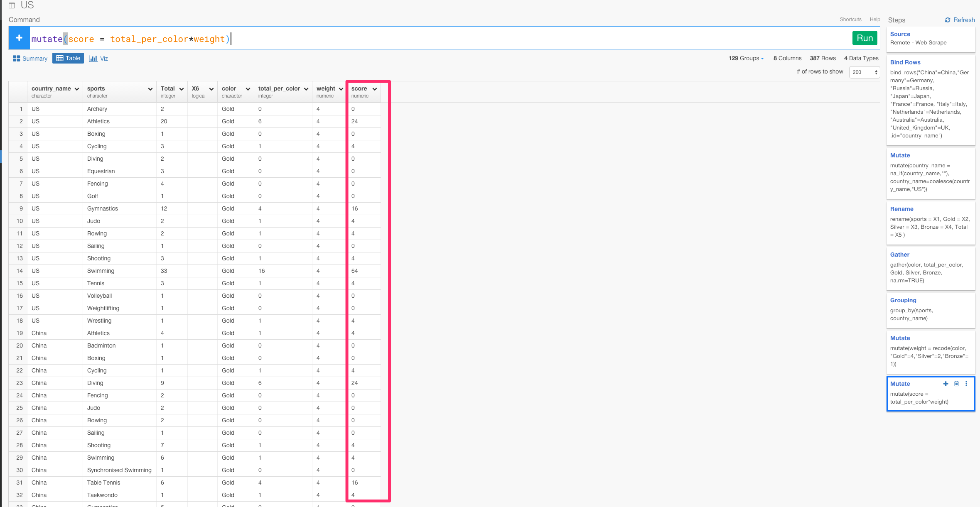Adjust the number of rows to show stepper

click(876, 72)
